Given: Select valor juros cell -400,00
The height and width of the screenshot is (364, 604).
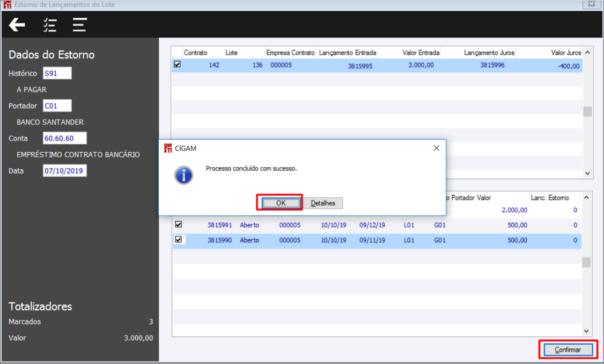Looking at the screenshot, I should coord(568,66).
